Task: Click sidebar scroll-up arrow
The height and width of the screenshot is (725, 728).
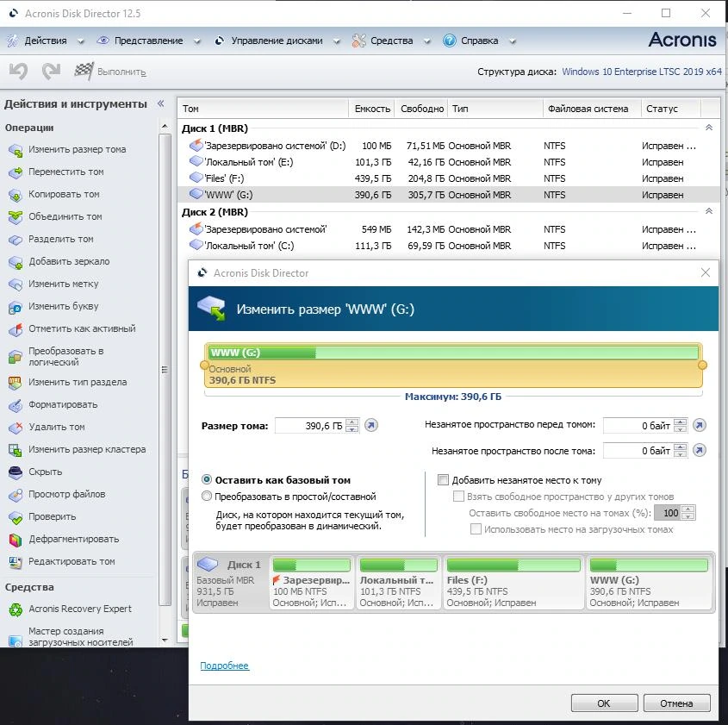Action: click(x=165, y=127)
